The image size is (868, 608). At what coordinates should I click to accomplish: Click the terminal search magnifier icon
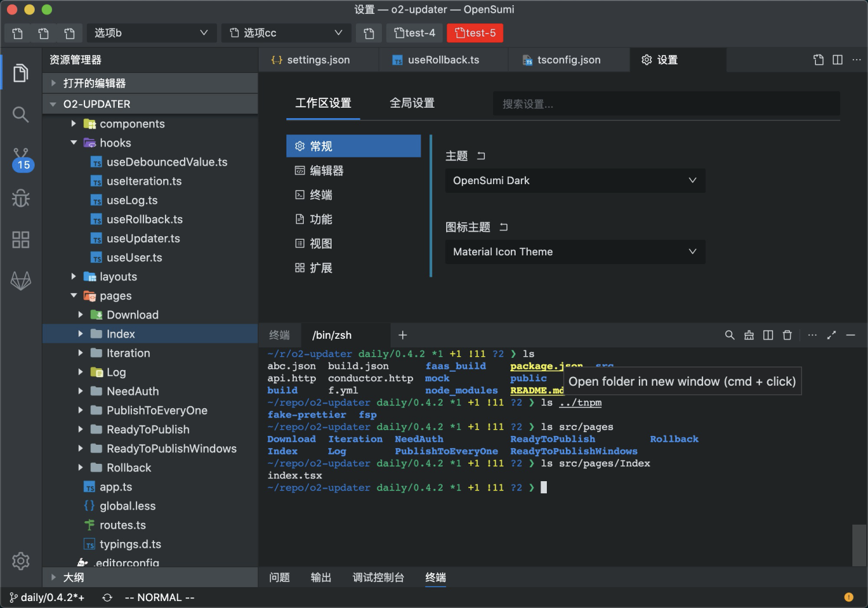click(730, 335)
